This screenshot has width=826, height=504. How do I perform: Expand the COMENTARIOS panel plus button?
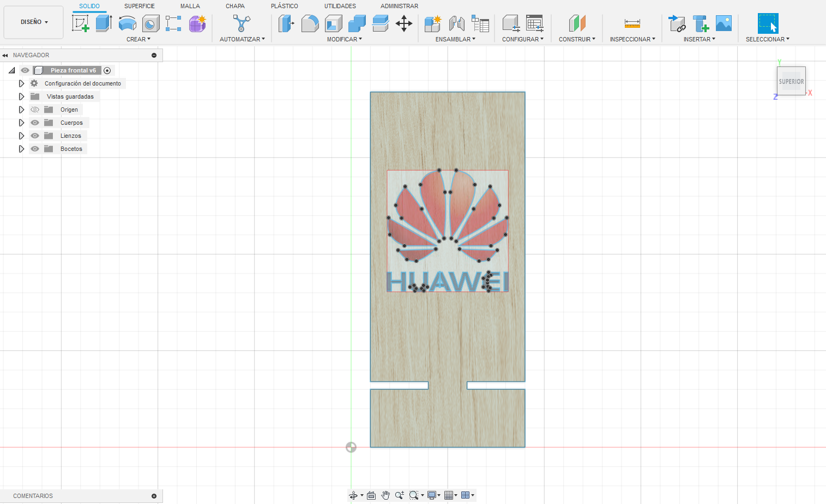[x=154, y=496]
